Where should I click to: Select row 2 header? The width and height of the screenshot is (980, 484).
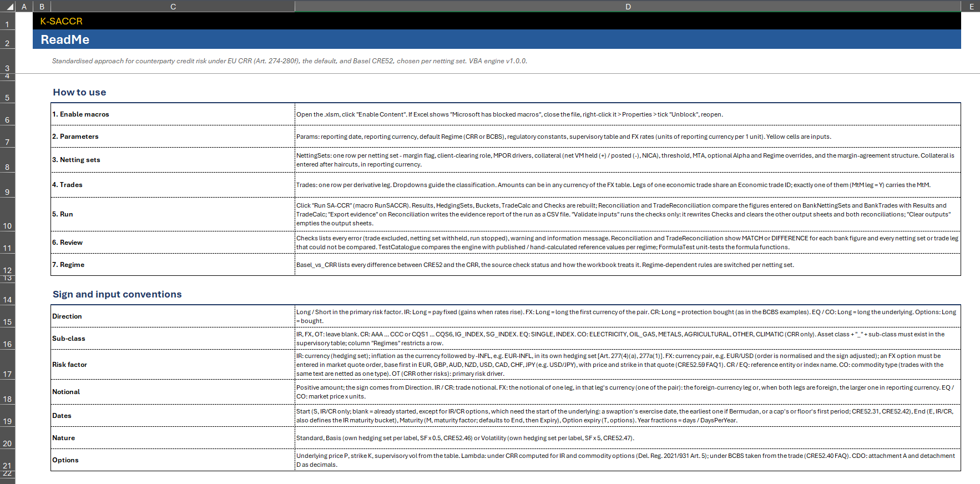(7, 39)
